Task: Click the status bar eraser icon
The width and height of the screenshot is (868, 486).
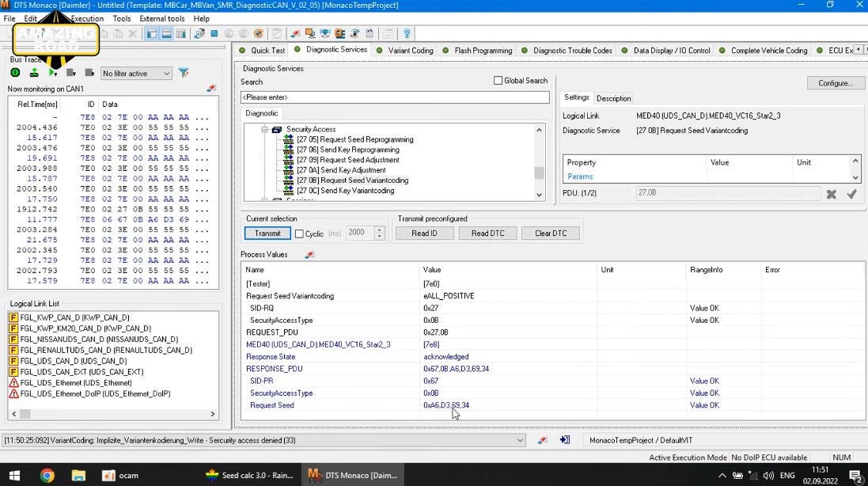Action: (543, 440)
